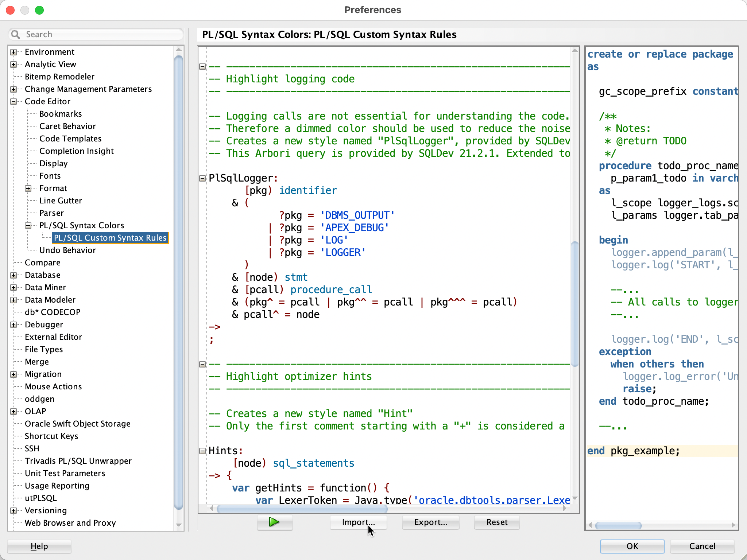Click the green run play button

[274, 522]
